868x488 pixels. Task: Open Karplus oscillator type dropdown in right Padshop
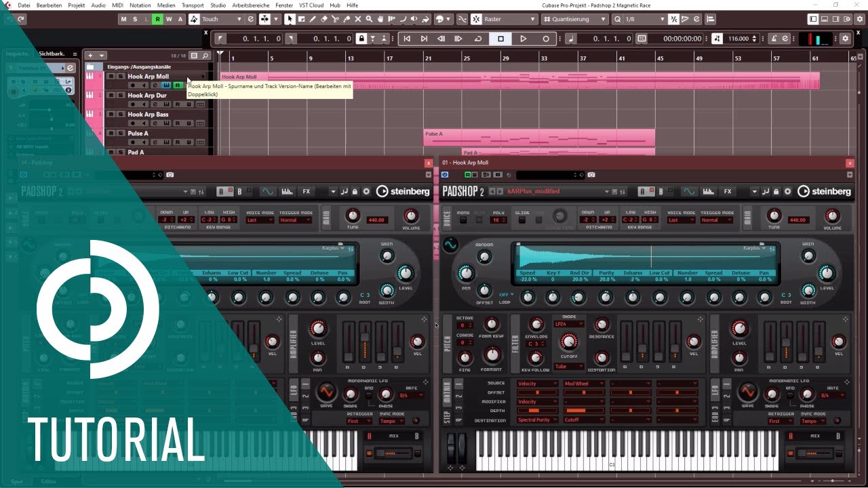click(755, 248)
